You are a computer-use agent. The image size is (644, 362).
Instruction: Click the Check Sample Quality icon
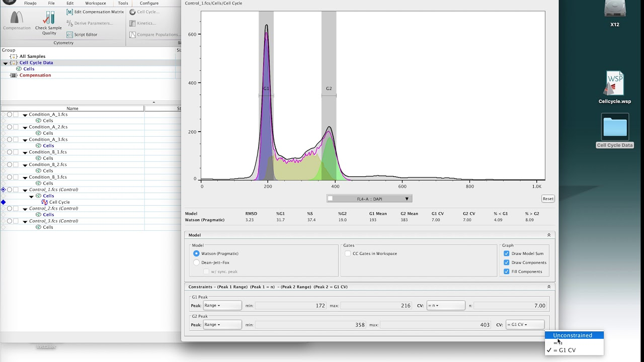pos(49,18)
